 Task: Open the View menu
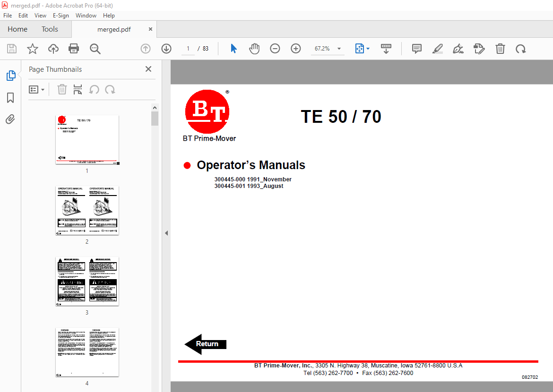[40, 16]
